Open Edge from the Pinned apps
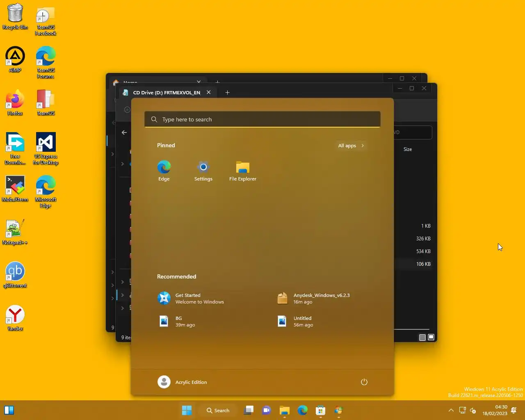The height and width of the screenshot is (420, 525). coord(164,171)
